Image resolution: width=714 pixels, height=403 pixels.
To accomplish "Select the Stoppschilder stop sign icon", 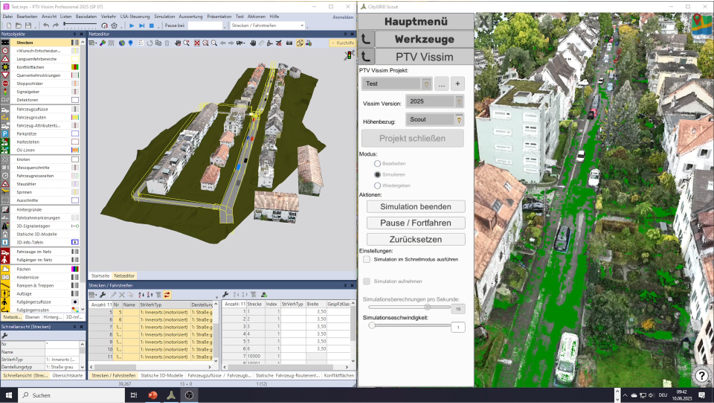I will point(5,83).
